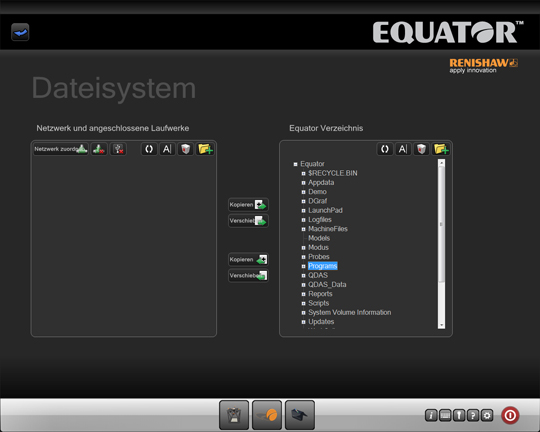Expand the Modus folder node
This screenshot has height=432, width=540.
pos(303,248)
